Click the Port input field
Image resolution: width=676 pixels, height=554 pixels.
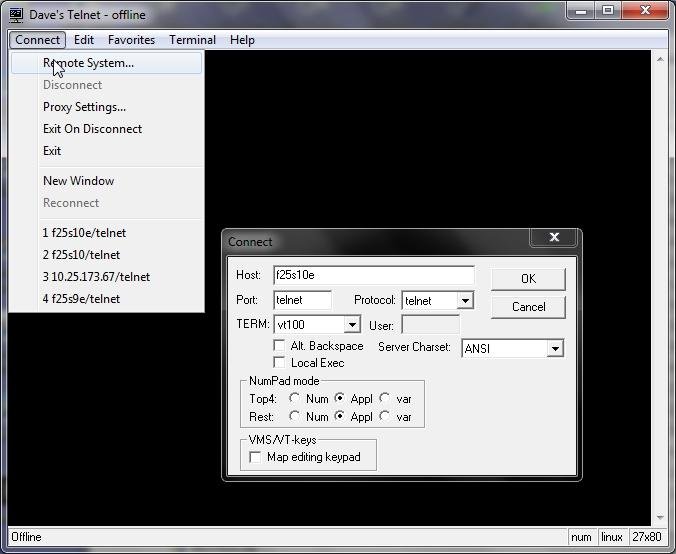[x=302, y=300]
